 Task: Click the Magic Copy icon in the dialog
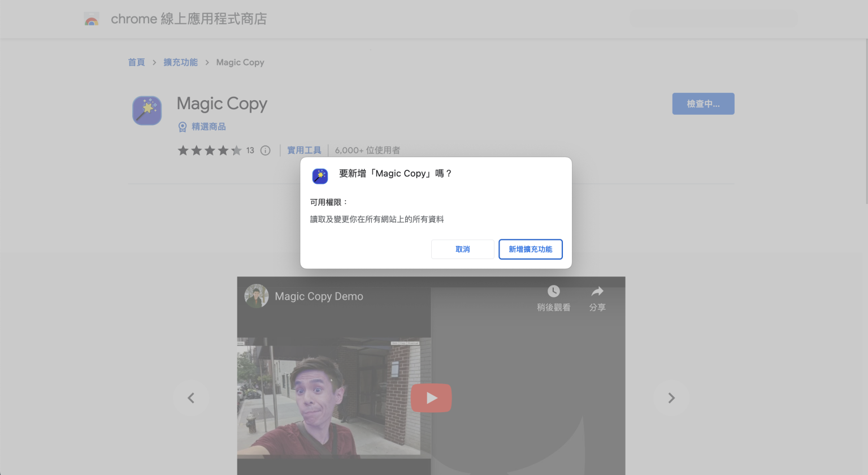click(319, 176)
